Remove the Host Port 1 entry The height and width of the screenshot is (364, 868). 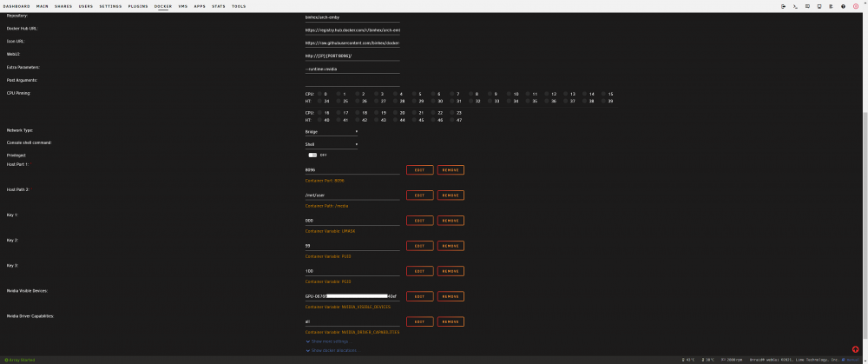coord(450,170)
